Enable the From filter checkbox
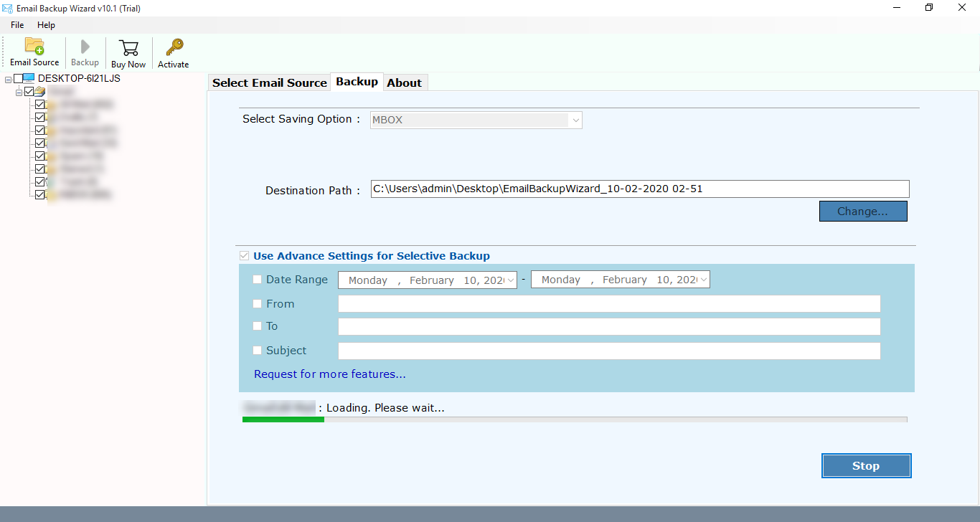The width and height of the screenshot is (980, 522). pyautogui.click(x=258, y=304)
